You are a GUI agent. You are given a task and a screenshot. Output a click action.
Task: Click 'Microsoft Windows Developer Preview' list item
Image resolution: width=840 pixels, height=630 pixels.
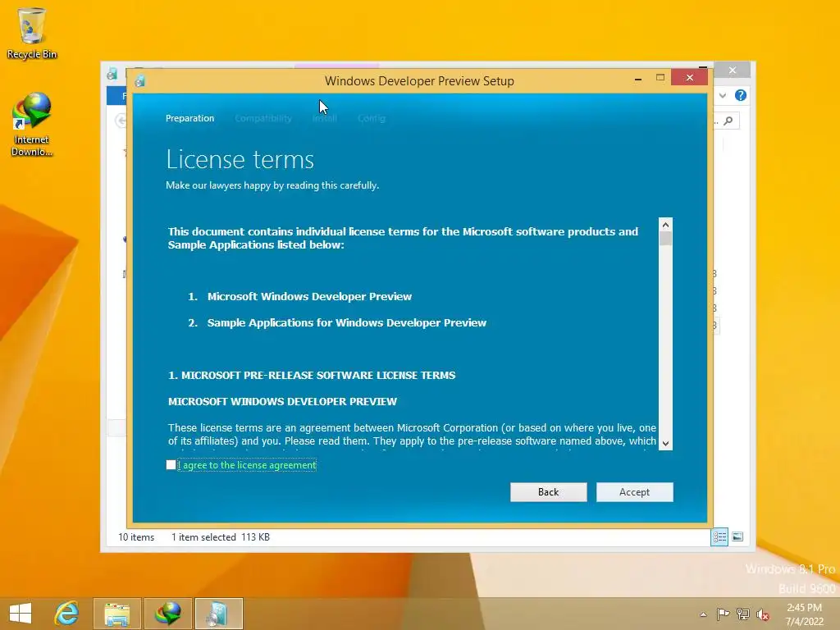(x=309, y=296)
